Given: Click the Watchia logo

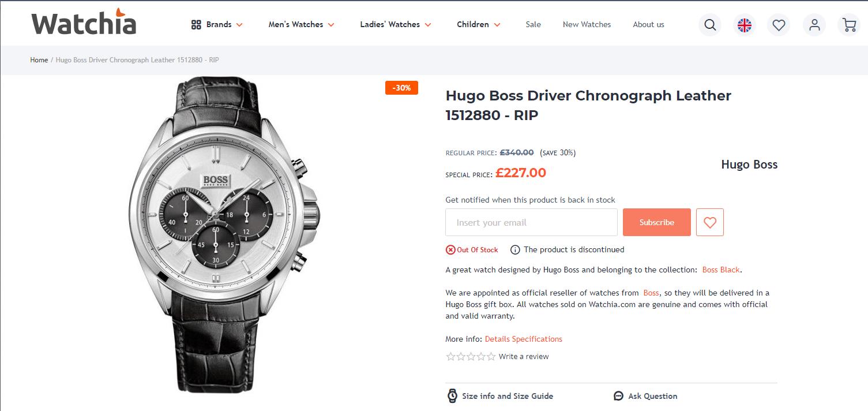Looking at the screenshot, I should pyautogui.click(x=84, y=22).
